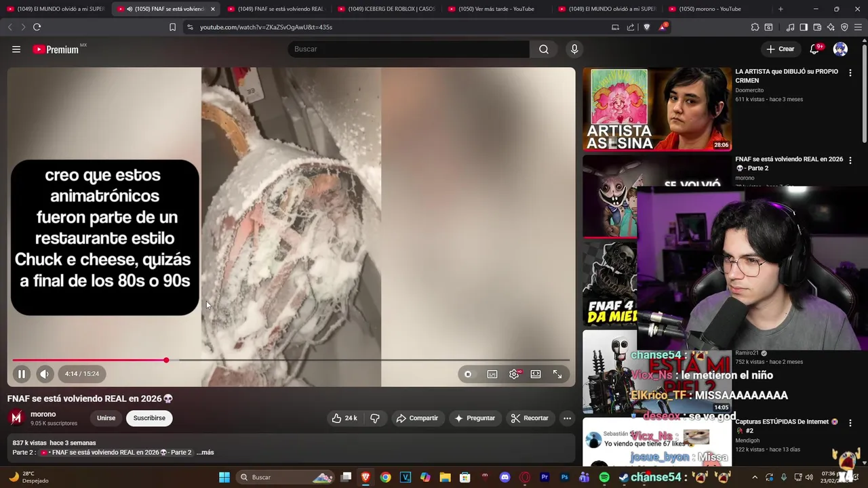Open more actions ellipsis below video
868x488 pixels.
pos(567,418)
